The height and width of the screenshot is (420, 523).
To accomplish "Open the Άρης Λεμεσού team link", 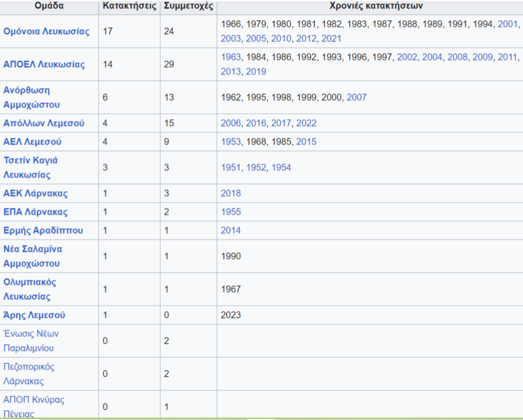I will (x=34, y=315).
